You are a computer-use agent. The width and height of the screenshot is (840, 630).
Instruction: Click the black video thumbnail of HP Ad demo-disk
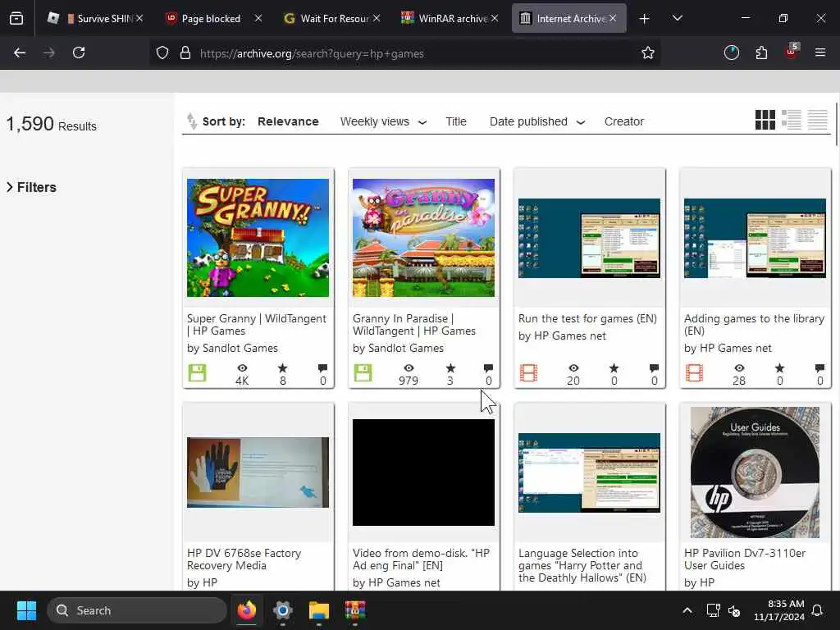(423, 472)
